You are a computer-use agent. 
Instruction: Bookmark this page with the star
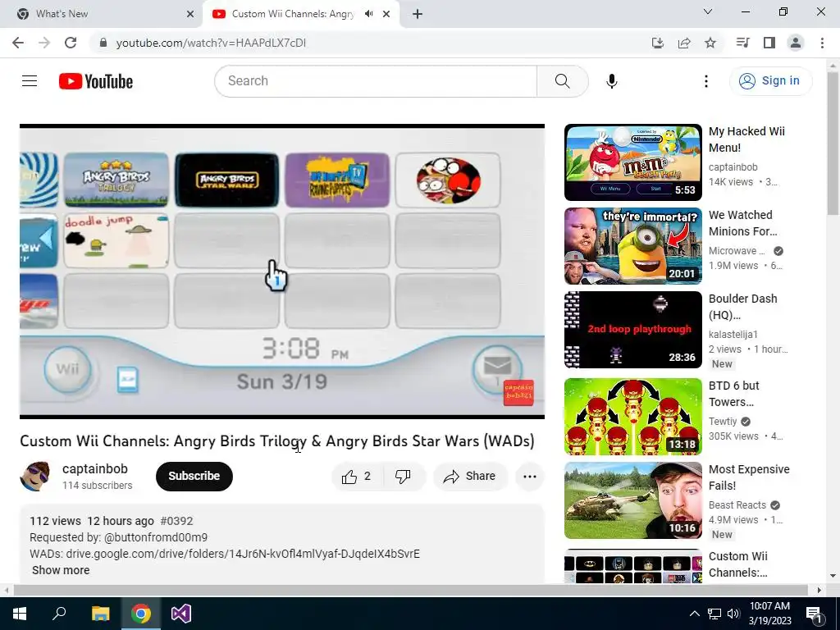click(x=710, y=43)
